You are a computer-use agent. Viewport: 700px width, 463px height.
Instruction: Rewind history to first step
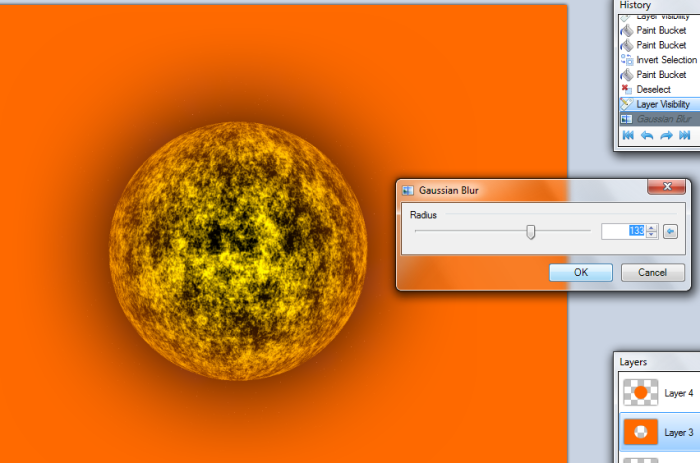(628, 135)
